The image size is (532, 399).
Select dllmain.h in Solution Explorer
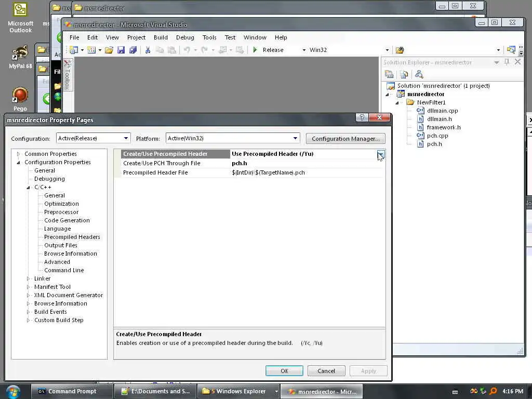pyautogui.click(x=440, y=119)
